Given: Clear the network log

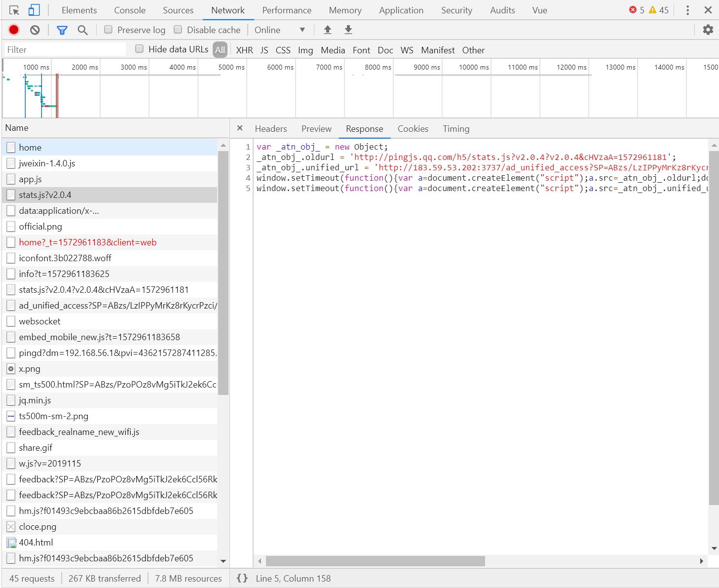Looking at the screenshot, I should click(x=35, y=30).
